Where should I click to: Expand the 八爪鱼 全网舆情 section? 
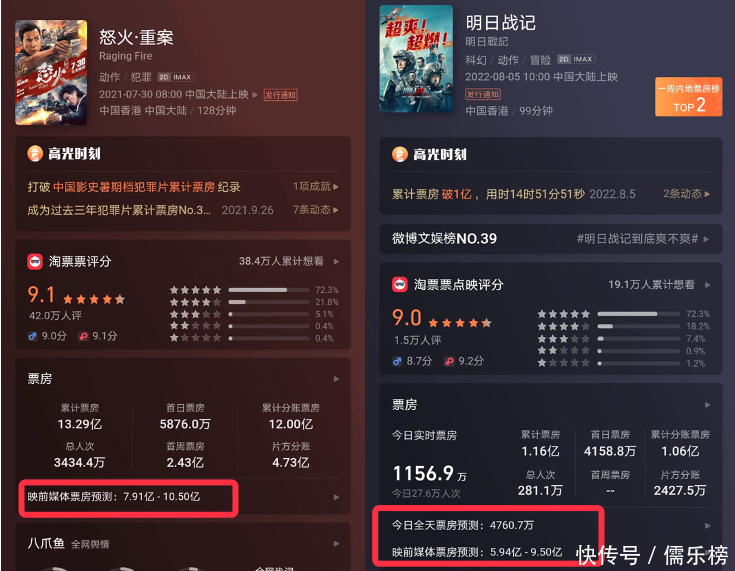183,544
